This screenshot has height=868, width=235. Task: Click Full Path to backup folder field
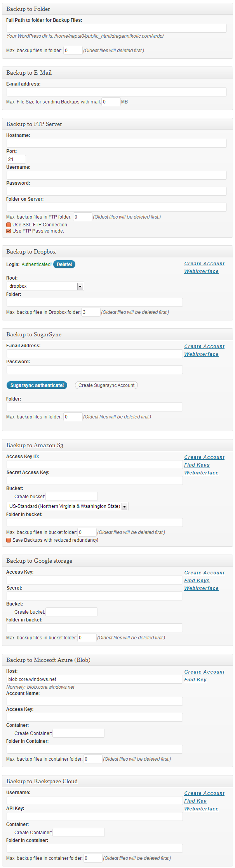(117, 28)
